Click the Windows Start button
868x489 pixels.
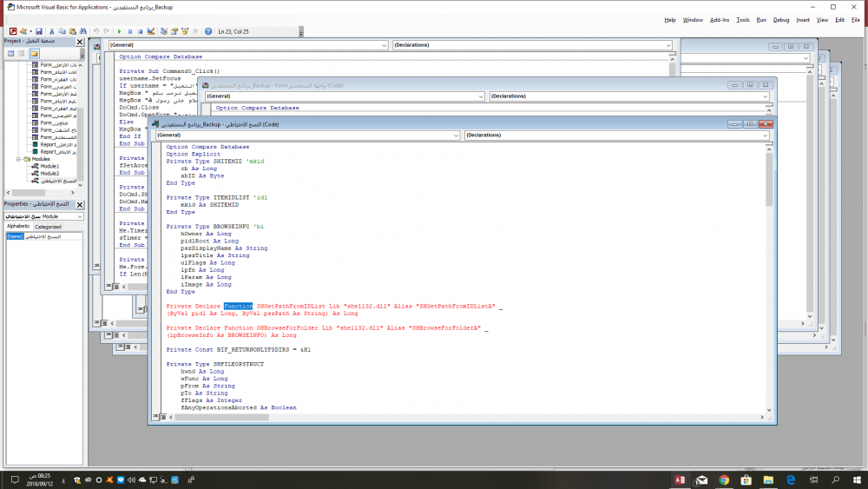point(857,480)
